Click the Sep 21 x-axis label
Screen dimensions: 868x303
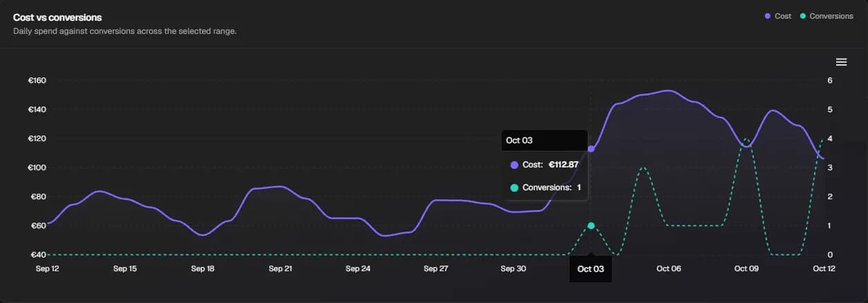click(280, 268)
